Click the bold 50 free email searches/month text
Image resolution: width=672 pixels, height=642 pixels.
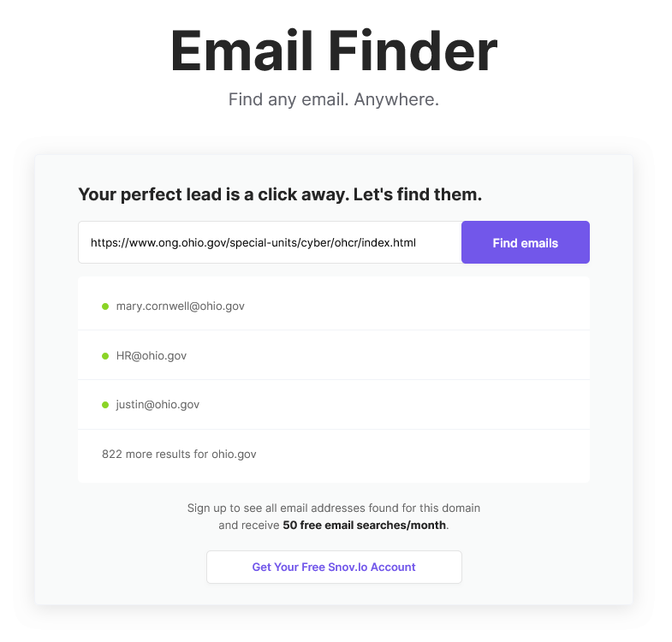pos(365,525)
